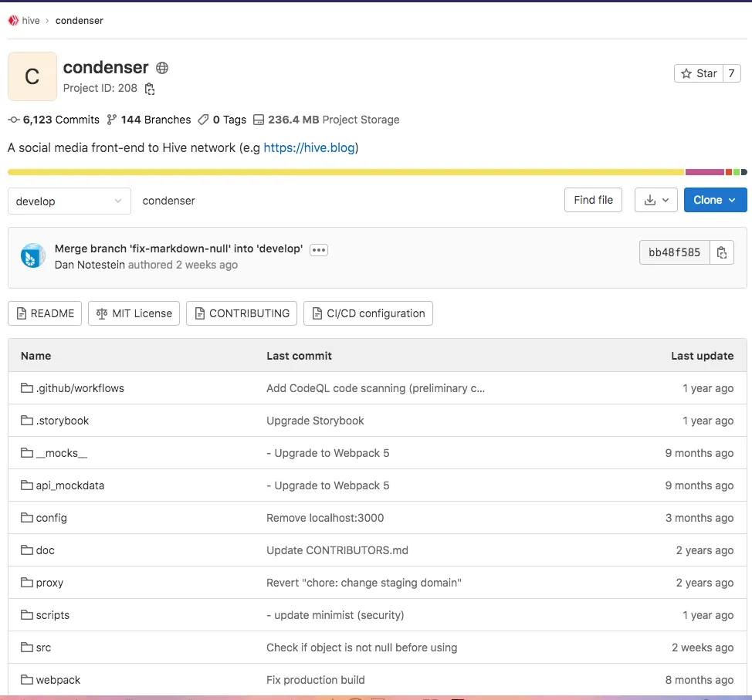Viewport: 752px width, 700px height.
Task: Open Add CodeQL code scanning commit
Action: 375,388
